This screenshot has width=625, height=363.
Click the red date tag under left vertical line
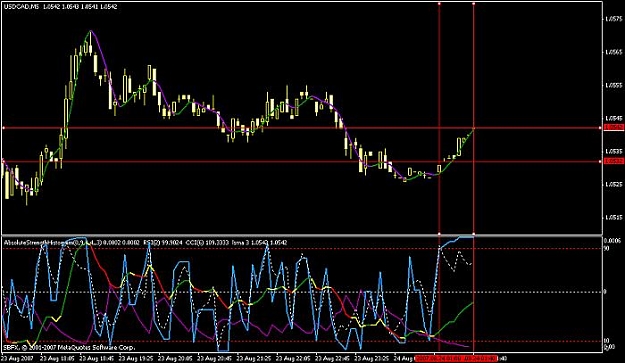pos(438,358)
